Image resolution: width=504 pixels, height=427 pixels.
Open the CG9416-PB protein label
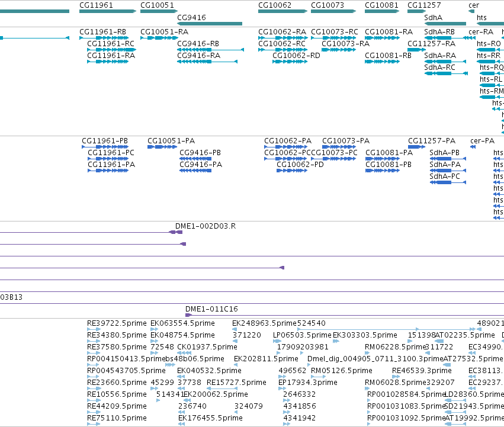pyautogui.click(x=200, y=153)
